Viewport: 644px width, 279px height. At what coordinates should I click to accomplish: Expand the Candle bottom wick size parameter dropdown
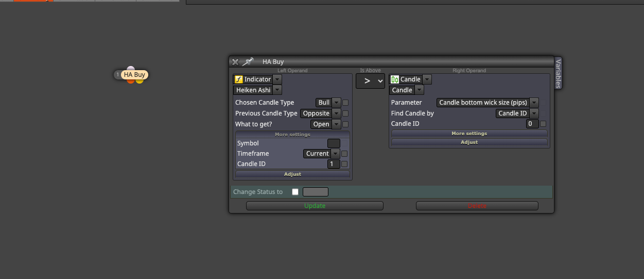[488, 103]
